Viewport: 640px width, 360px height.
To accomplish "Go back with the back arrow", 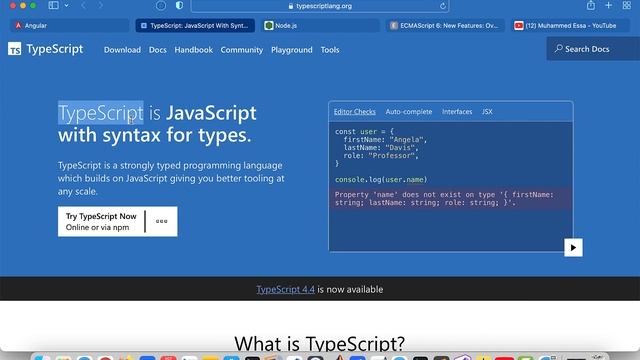I will coord(84,6).
